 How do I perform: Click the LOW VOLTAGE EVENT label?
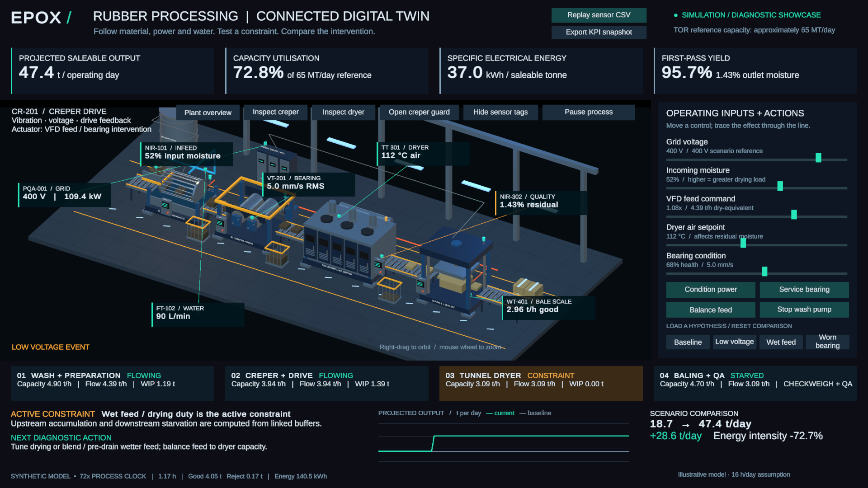(x=51, y=347)
